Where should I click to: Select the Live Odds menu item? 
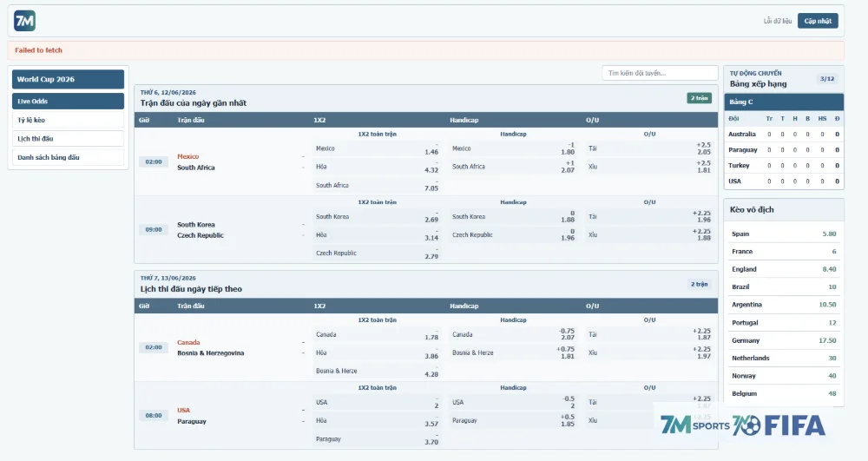pyautogui.click(x=68, y=102)
